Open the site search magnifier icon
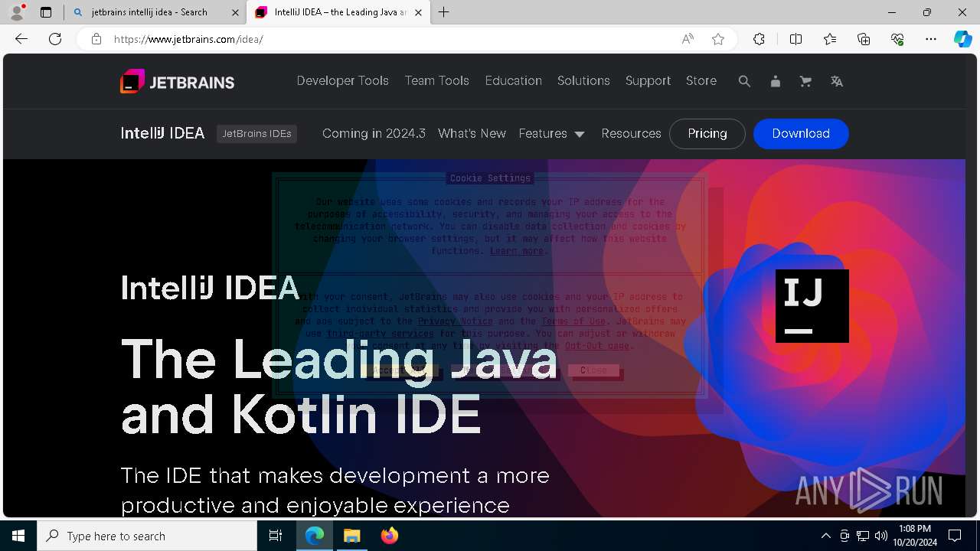This screenshot has height=551, width=980. click(744, 81)
